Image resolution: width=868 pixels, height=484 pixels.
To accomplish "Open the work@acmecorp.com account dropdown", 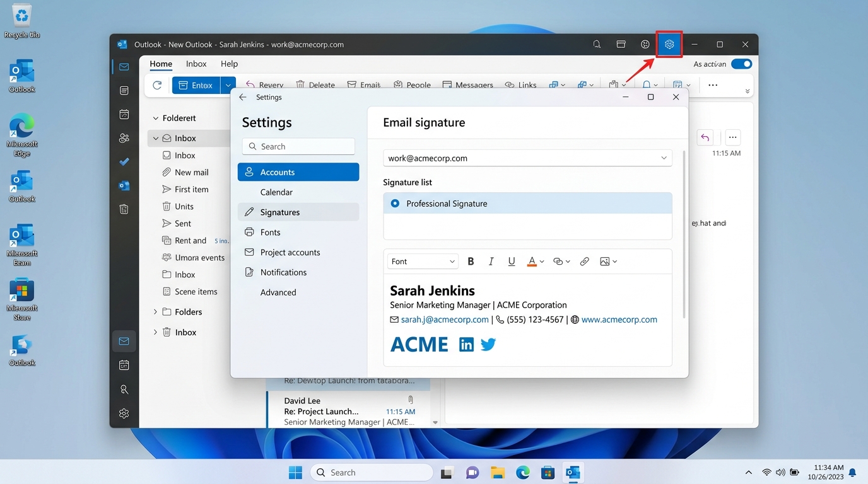I will (527, 158).
